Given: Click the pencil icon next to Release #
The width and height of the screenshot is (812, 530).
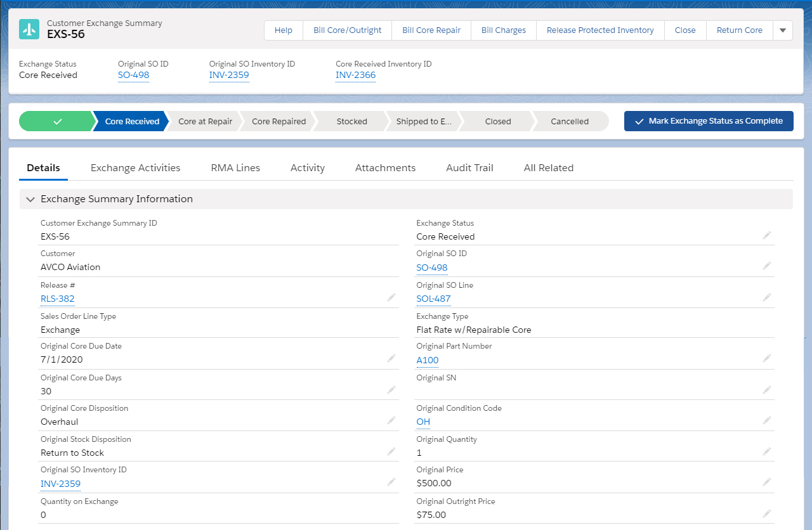Looking at the screenshot, I should 391,297.
